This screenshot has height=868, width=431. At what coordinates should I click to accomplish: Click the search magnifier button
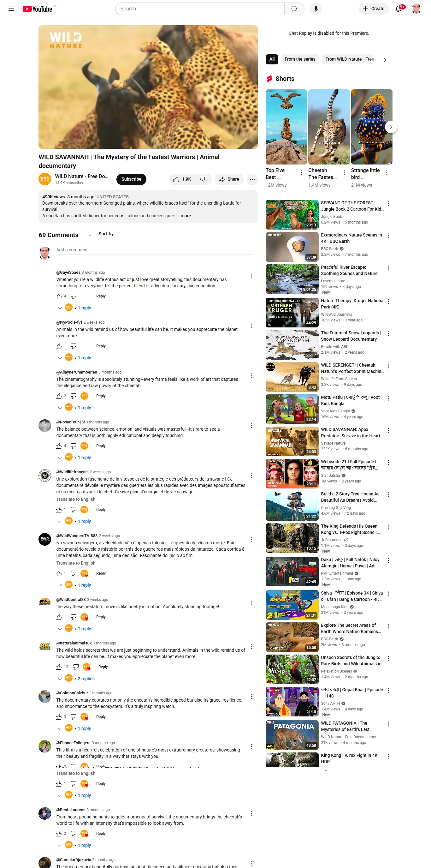click(294, 9)
